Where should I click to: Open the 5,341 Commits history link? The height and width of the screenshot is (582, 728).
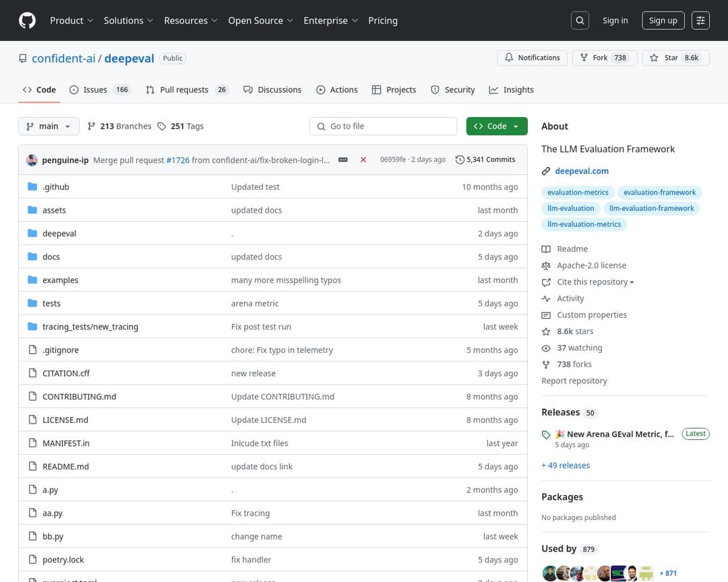click(485, 160)
